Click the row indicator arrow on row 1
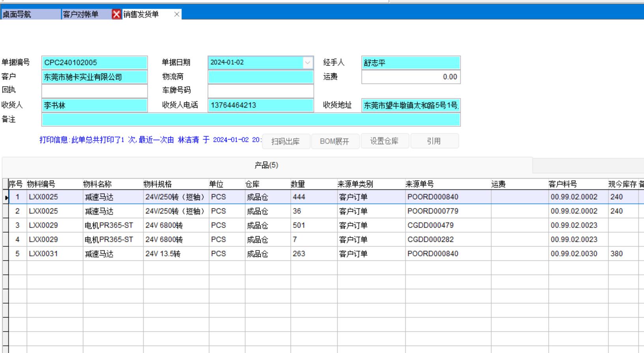Viewport: 644px width, 353px height. click(x=6, y=197)
